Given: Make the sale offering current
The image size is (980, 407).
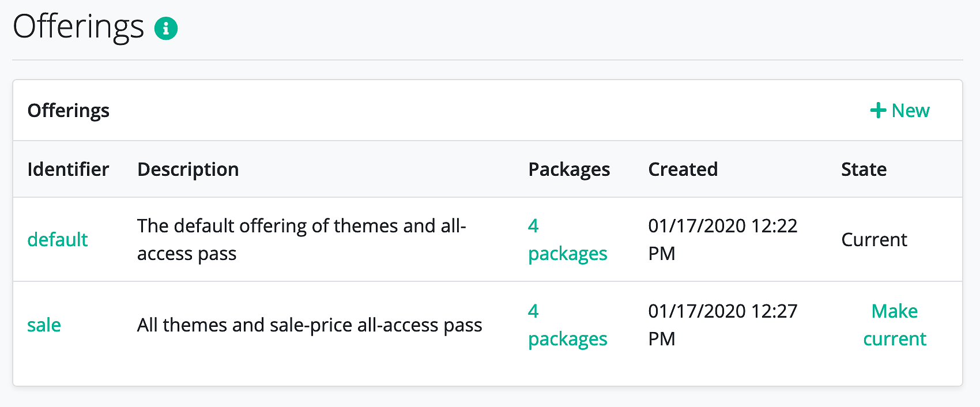Looking at the screenshot, I should [x=895, y=325].
